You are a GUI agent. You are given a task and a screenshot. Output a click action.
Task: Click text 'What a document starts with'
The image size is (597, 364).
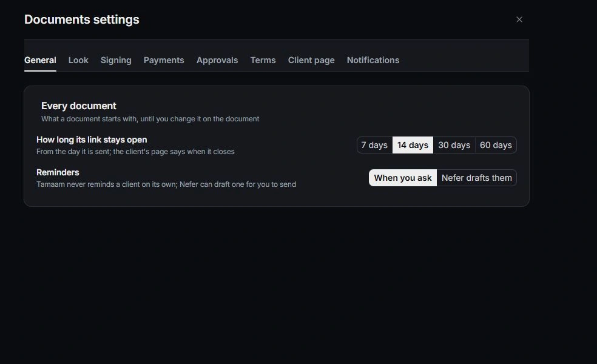pyautogui.click(x=89, y=119)
